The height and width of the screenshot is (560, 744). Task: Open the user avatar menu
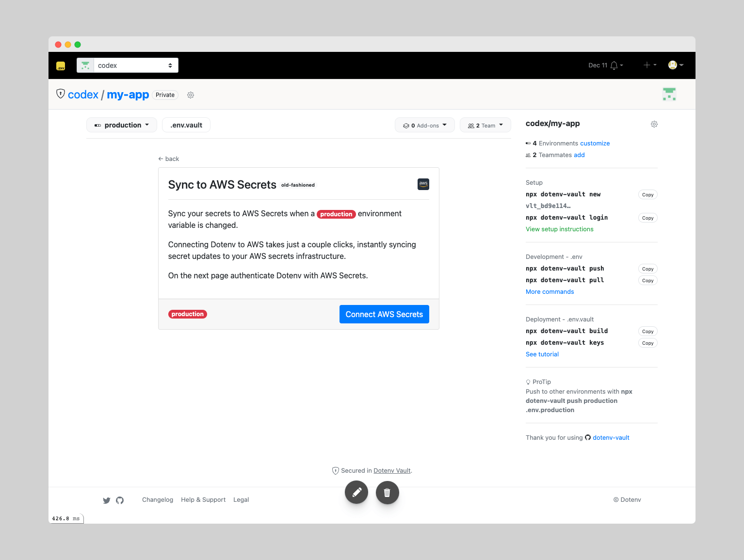coord(676,65)
